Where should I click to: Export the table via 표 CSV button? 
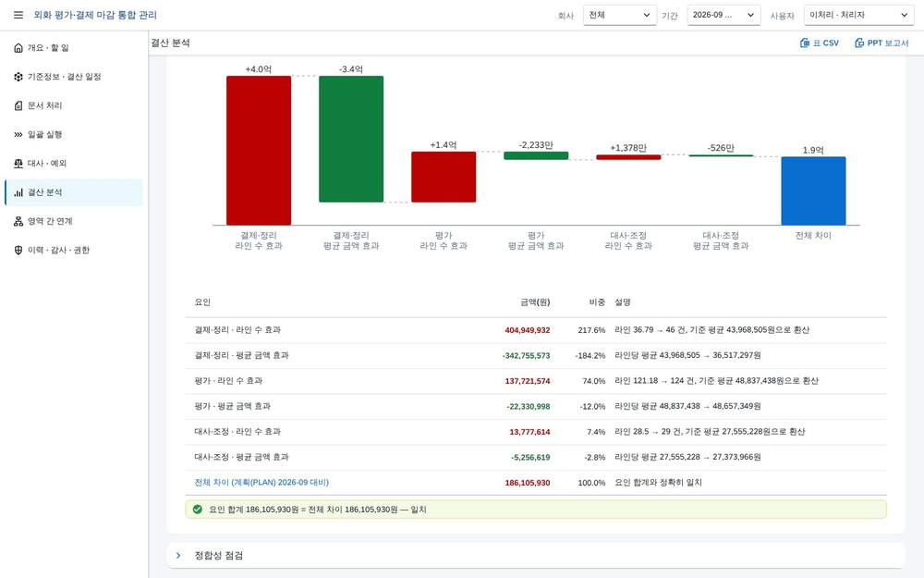click(819, 43)
